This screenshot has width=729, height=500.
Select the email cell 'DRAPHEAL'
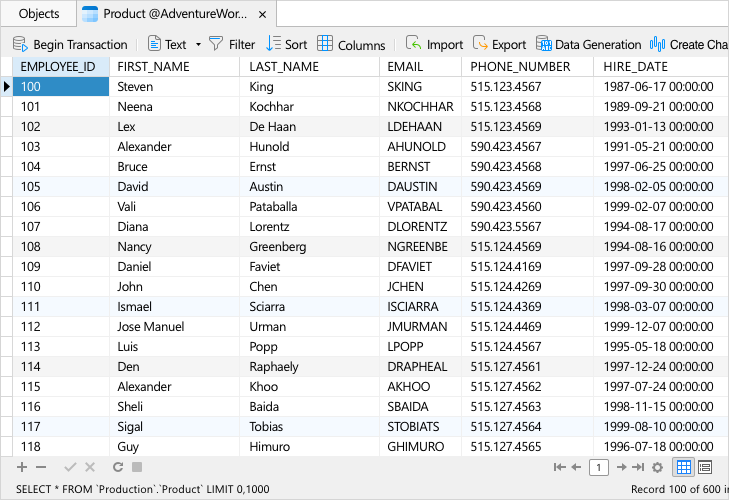(x=420, y=367)
